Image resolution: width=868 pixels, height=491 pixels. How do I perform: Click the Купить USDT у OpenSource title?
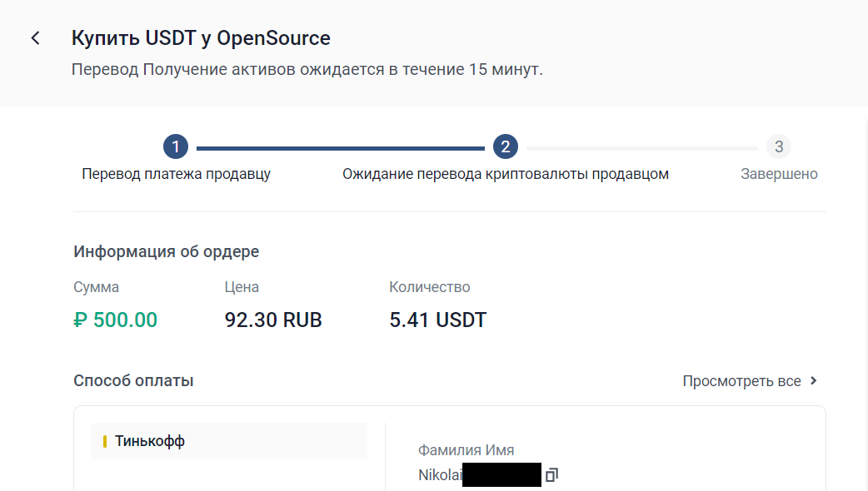(x=201, y=38)
